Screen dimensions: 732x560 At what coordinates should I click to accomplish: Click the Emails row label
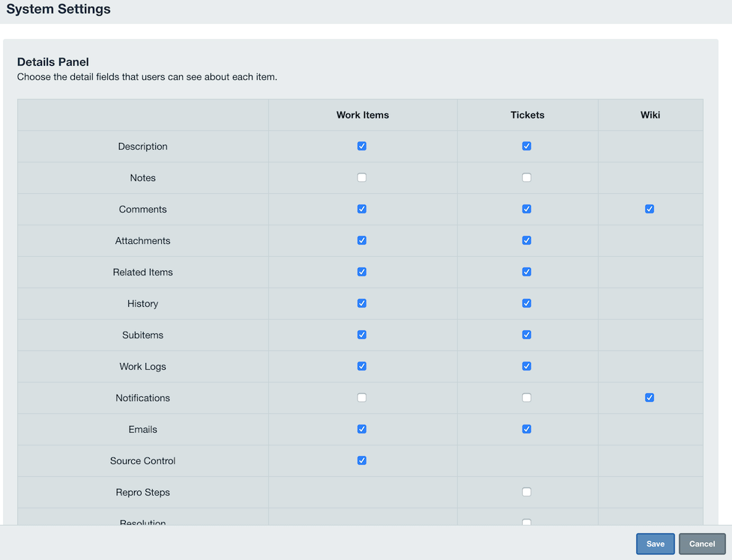143,429
